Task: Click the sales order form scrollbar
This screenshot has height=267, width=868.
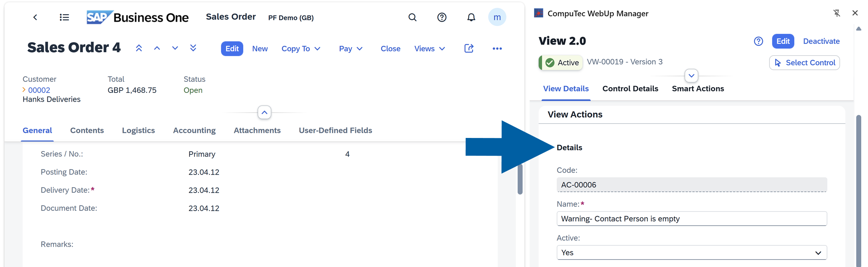Action: [520, 179]
